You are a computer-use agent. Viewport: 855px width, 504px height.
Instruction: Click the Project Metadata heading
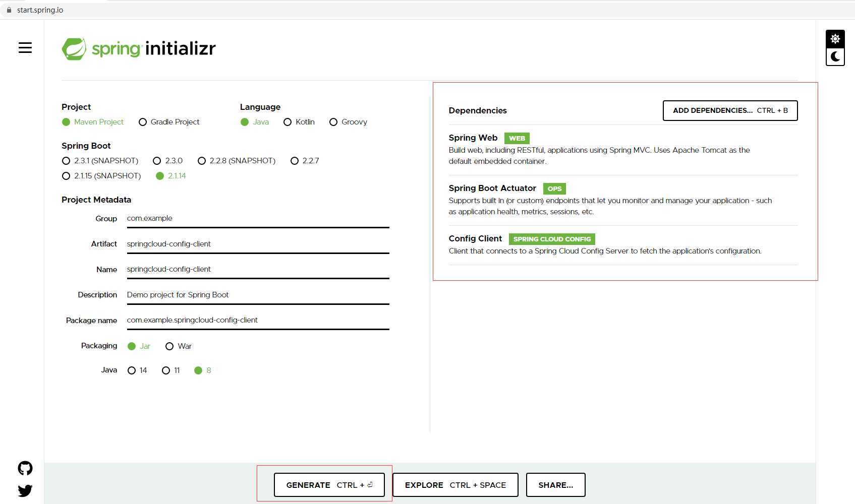[96, 200]
